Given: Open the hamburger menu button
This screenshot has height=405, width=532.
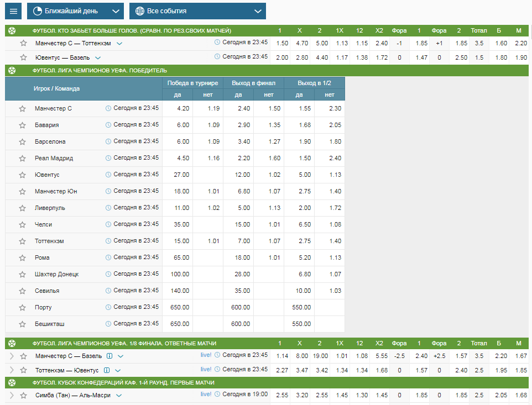Looking at the screenshot, I should pos(14,11).
